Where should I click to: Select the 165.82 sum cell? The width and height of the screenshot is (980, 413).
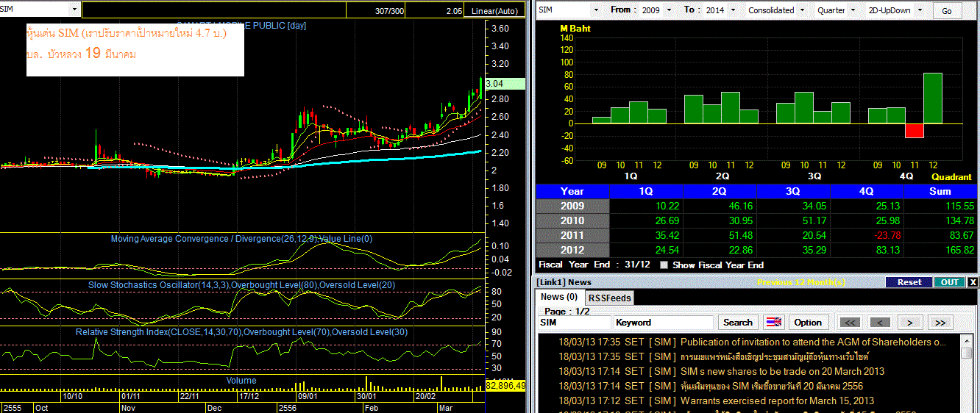940,250
